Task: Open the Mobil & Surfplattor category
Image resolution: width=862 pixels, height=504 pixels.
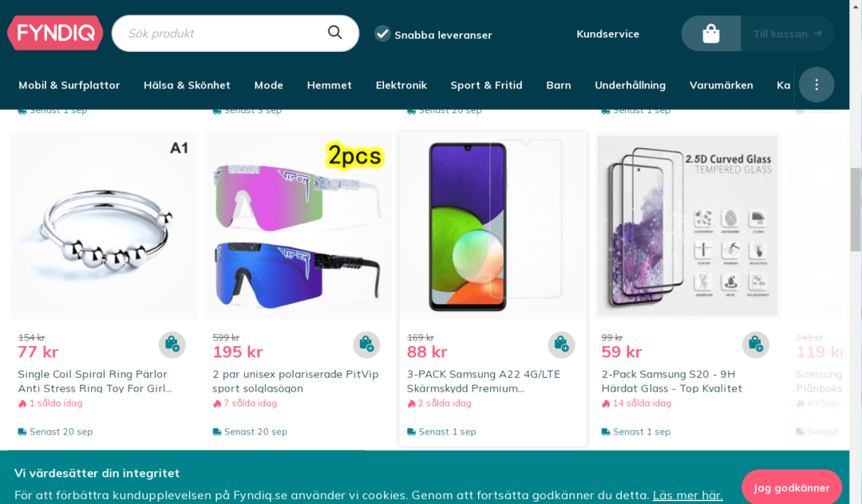Action: 69,85
